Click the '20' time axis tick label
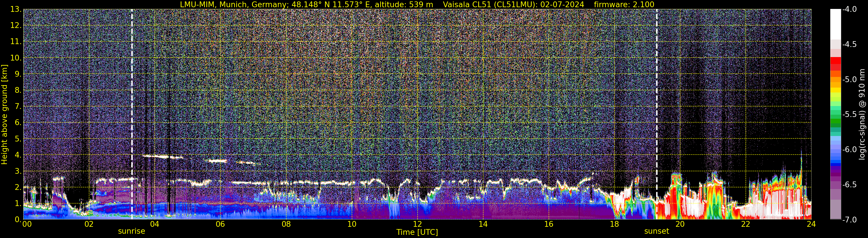868x238 pixels. 680,224
